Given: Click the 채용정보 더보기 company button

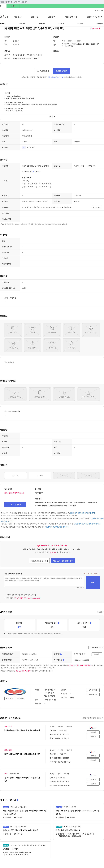Looking at the screenshot, I should coord(93,695).
